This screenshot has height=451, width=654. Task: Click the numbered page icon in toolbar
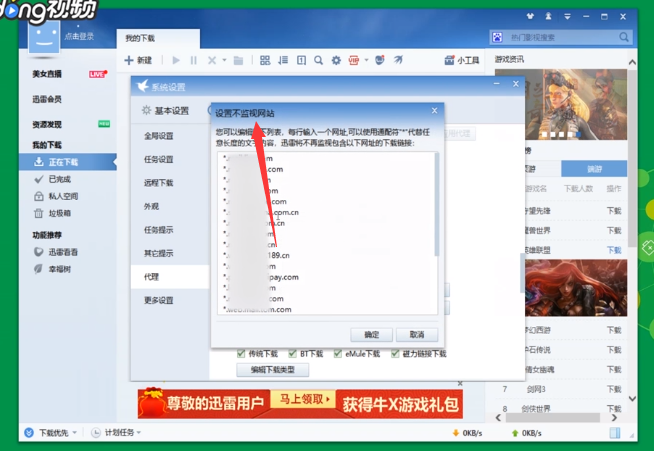tap(301, 60)
